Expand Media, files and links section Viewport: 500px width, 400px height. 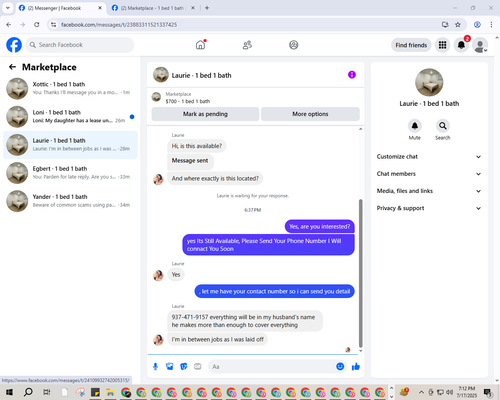point(429,191)
